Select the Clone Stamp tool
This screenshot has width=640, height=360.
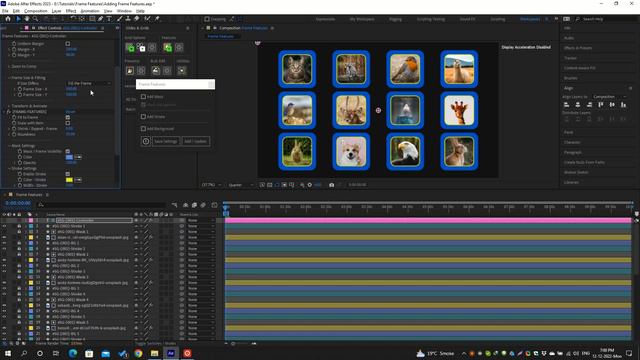128,19
